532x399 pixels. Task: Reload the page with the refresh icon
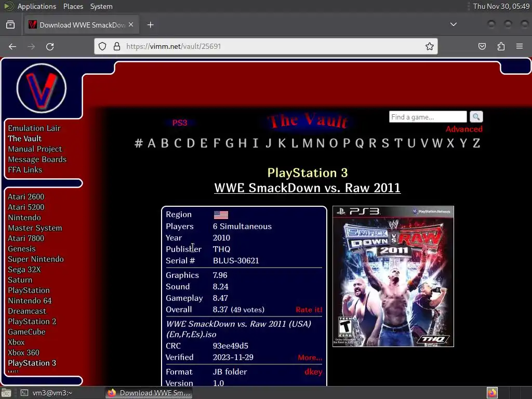point(50,46)
